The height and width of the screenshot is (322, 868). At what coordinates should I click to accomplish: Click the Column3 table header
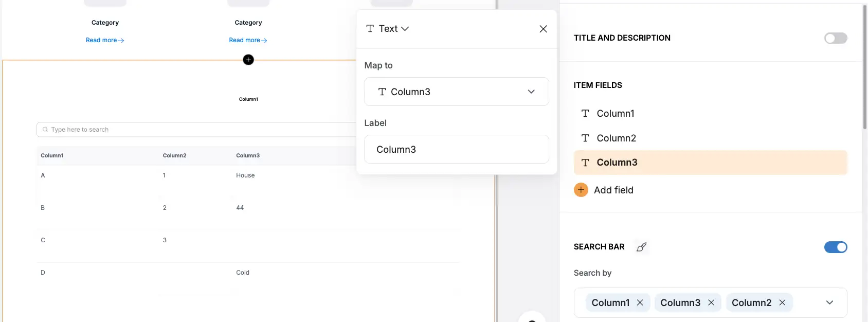pyautogui.click(x=248, y=155)
